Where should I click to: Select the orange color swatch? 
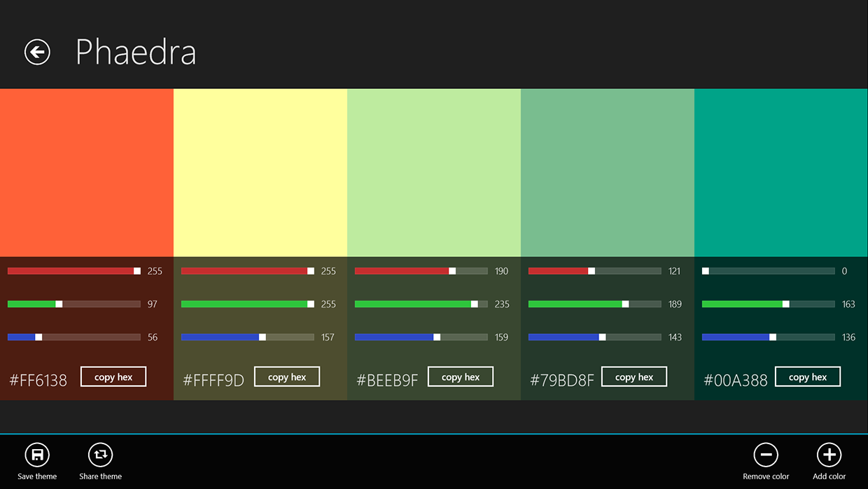(x=87, y=172)
